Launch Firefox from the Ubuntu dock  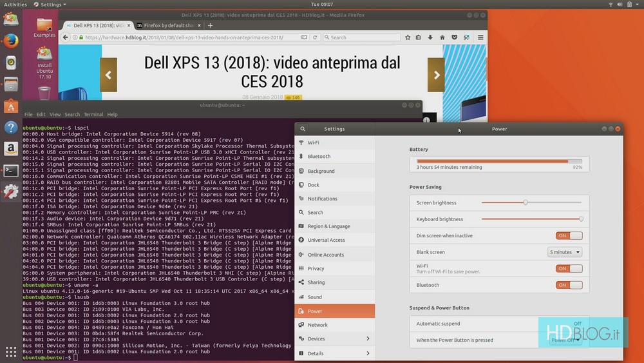tap(10, 41)
